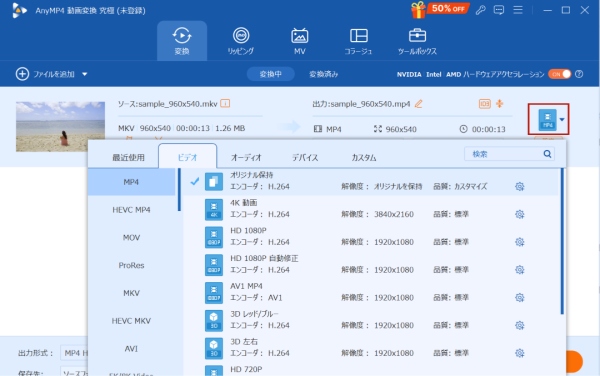The width and height of the screenshot is (600, 376).
Task: Select the 変換中 converting tab
Action: tap(271, 74)
